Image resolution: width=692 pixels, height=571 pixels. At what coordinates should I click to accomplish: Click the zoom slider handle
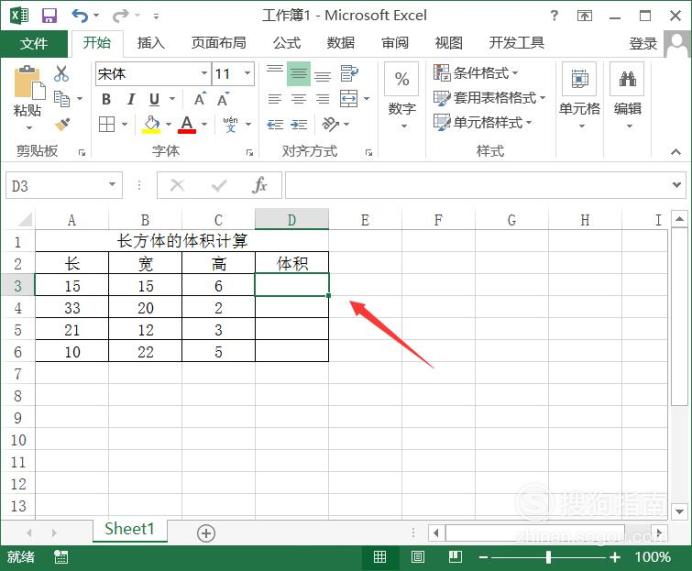[548, 557]
